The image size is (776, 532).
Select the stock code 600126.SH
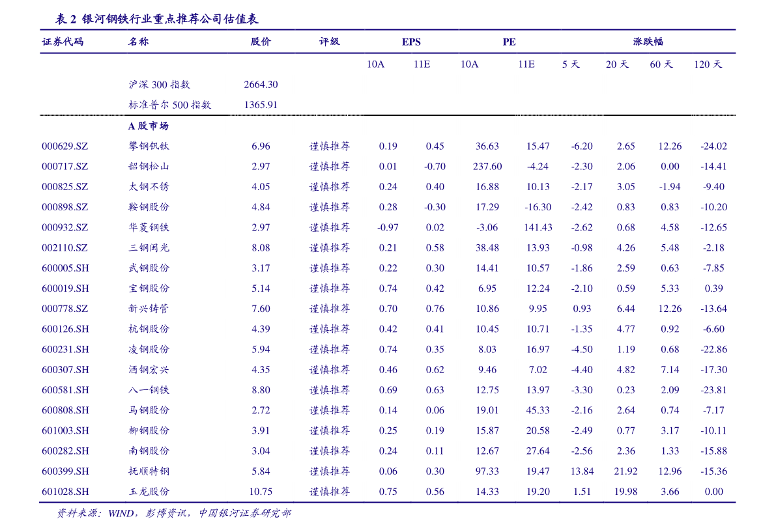tap(65, 329)
